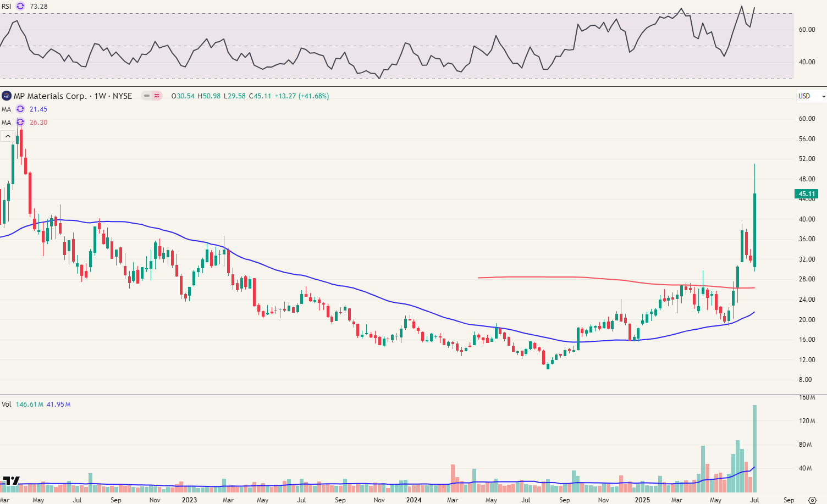
Task: Click the tallest green volume bar
Action: (755, 448)
